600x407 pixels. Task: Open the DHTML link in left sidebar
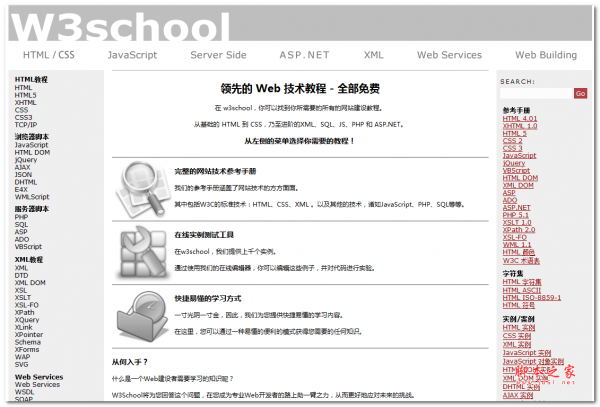coord(26,182)
